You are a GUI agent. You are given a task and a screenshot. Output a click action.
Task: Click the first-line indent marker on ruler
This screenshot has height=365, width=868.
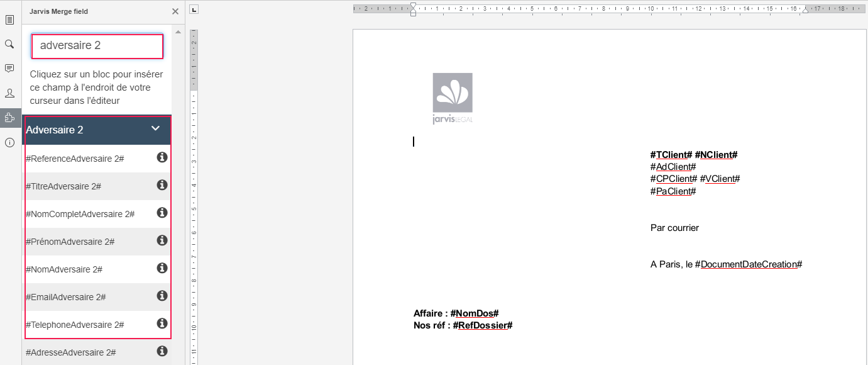tap(413, 6)
